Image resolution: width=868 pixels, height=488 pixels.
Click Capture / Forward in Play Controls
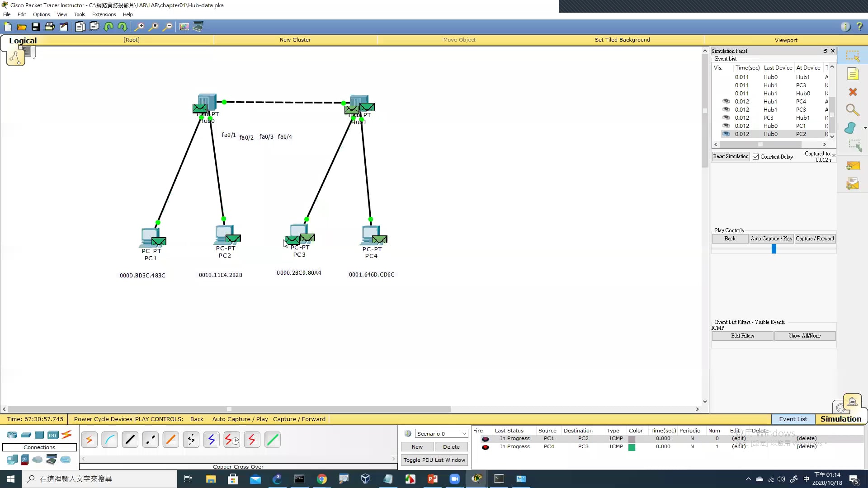815,239
